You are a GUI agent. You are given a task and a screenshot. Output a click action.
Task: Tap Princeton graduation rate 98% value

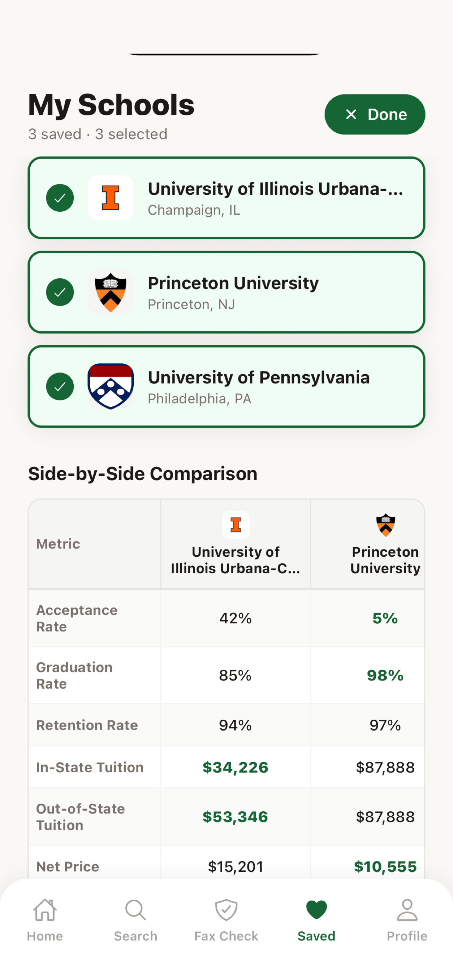[x=385, y=676]
